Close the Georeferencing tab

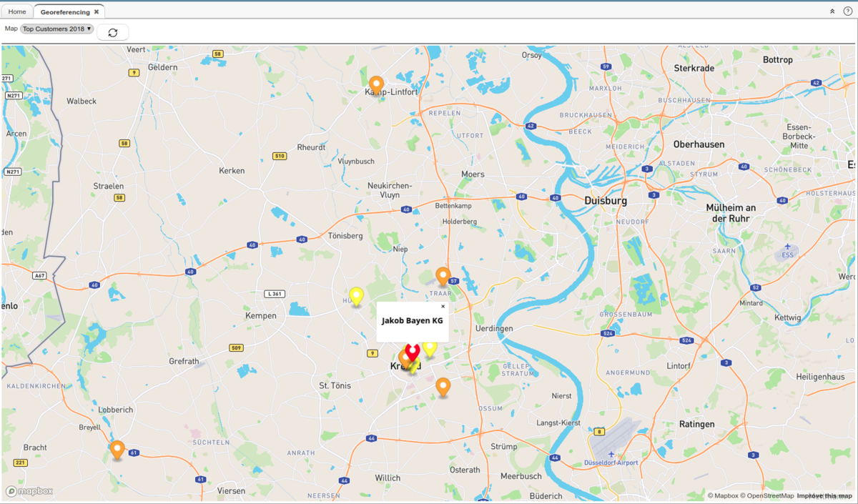tap(97, 12)
